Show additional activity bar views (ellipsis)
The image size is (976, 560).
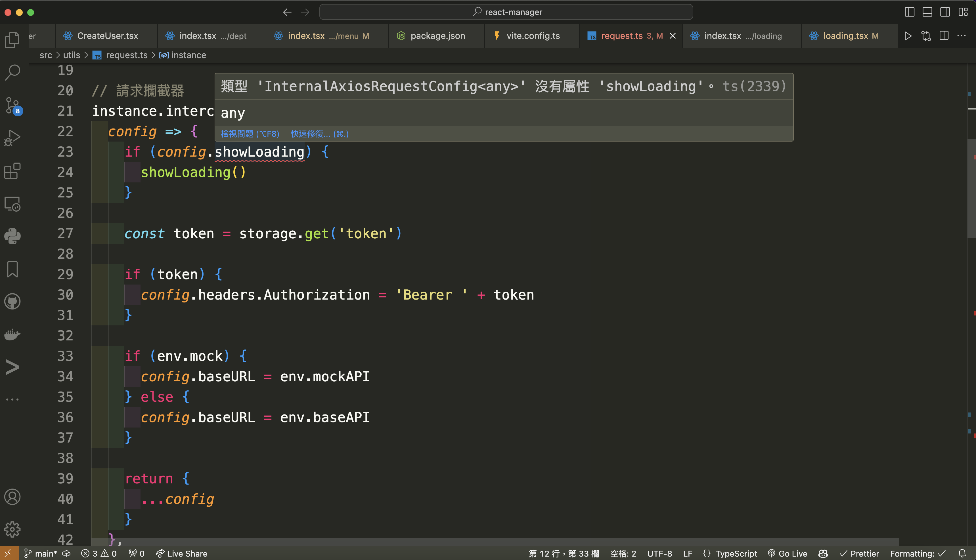[x=12, y=399]
